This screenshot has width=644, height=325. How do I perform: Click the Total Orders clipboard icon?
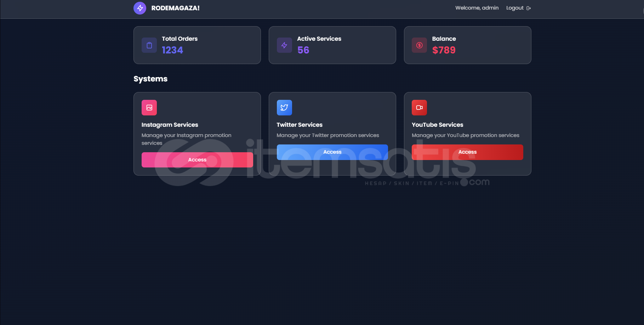[x=149, y=45]
